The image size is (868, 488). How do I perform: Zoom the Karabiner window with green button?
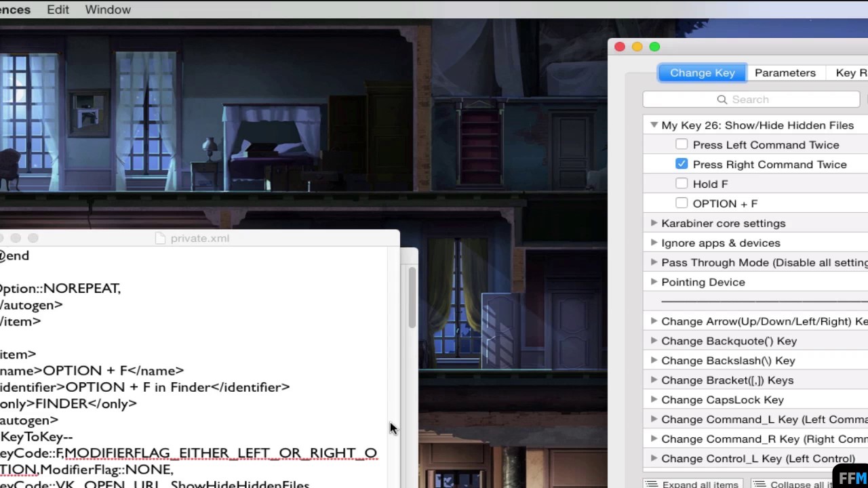point(654,47)
